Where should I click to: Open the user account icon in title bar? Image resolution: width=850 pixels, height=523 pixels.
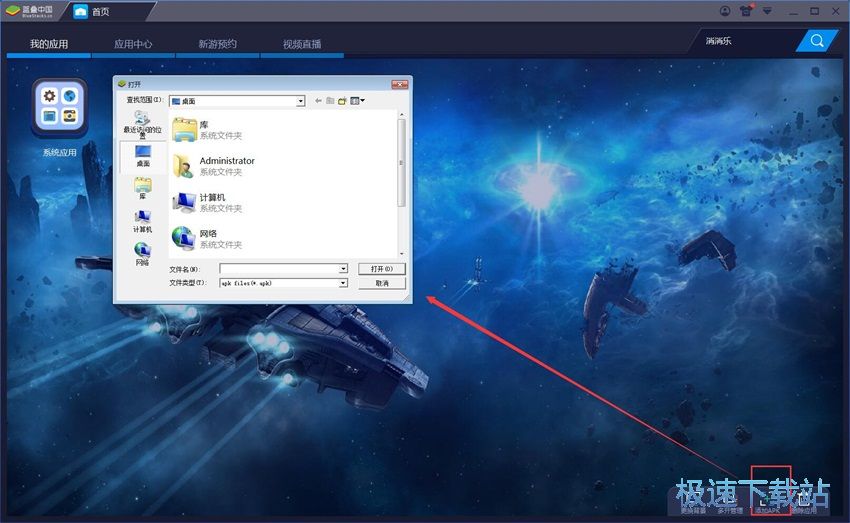[x=725, y=11]
